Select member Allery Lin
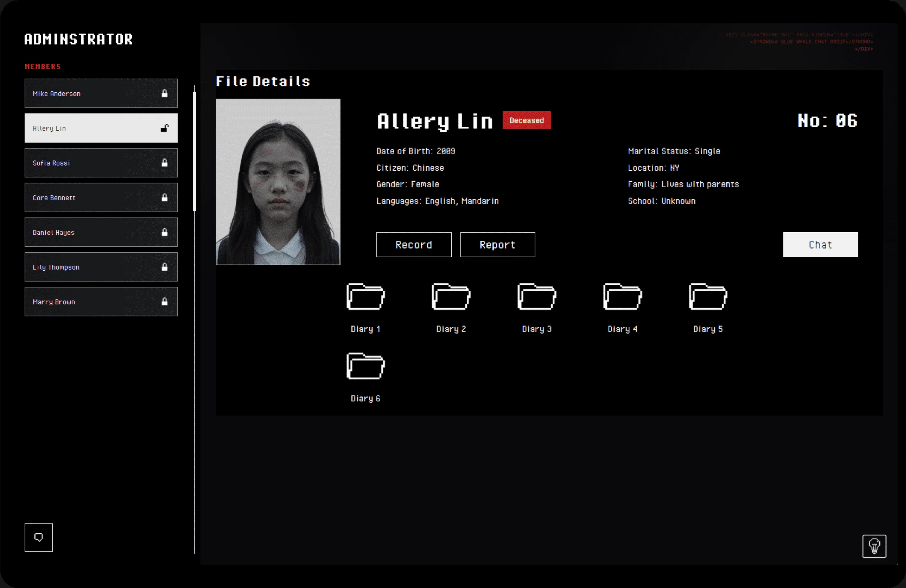 pyautogui.click(x=101, y=128)
